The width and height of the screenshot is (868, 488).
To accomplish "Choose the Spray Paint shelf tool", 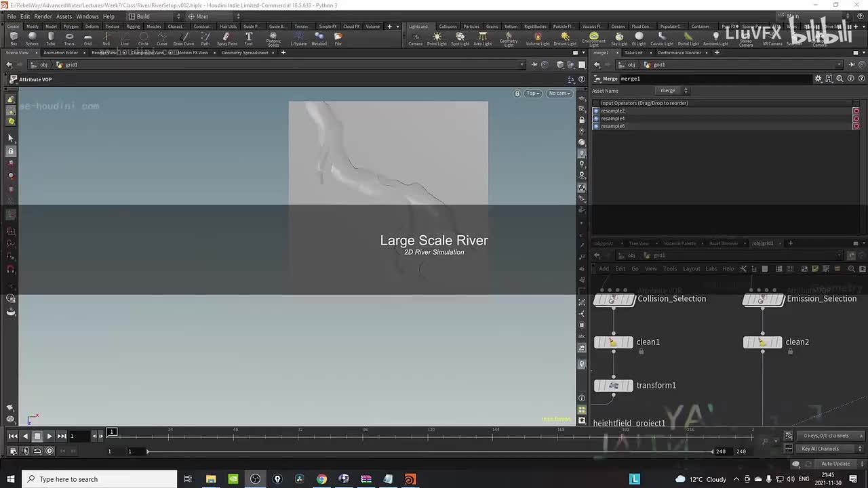I will 227,38.
